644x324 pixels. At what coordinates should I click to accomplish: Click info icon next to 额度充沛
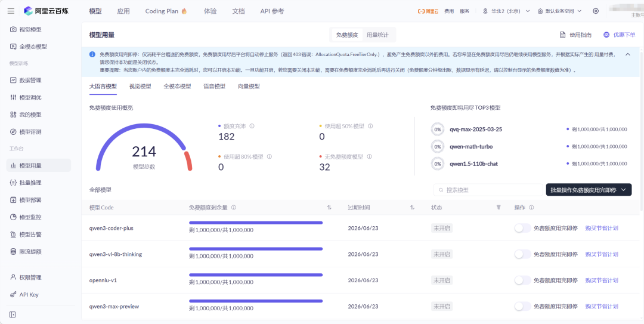pyautogui.click(x=252, y=126)
